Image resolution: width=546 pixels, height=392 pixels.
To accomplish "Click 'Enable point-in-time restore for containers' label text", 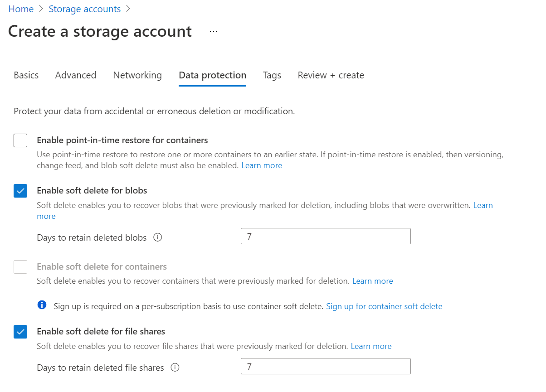I will coord(122,140).
